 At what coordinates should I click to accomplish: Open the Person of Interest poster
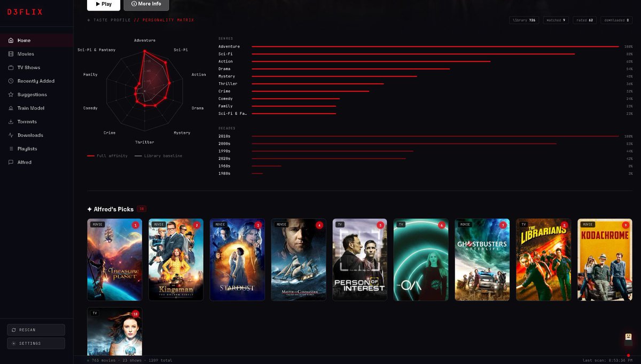click(x=360, y=259)
